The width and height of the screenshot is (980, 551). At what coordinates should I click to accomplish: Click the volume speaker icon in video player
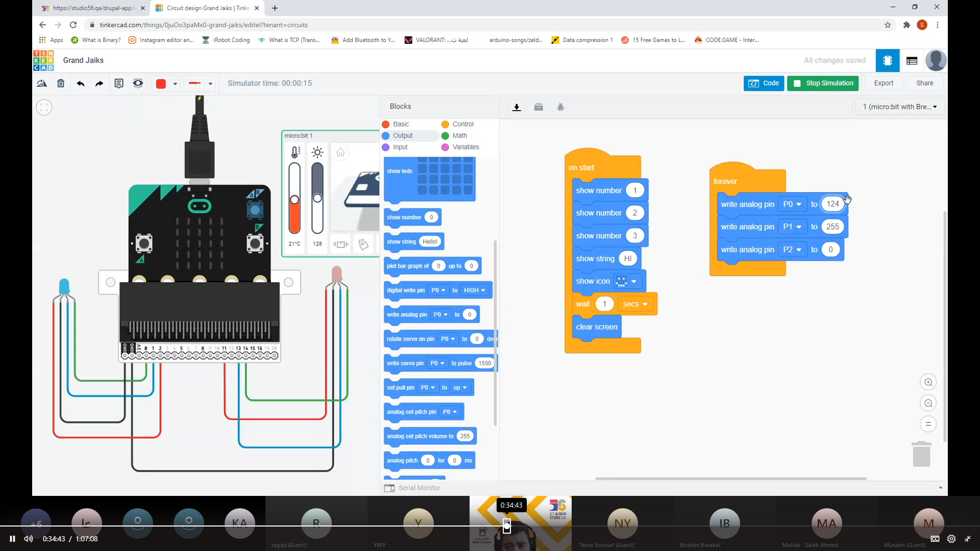point(29,539)
